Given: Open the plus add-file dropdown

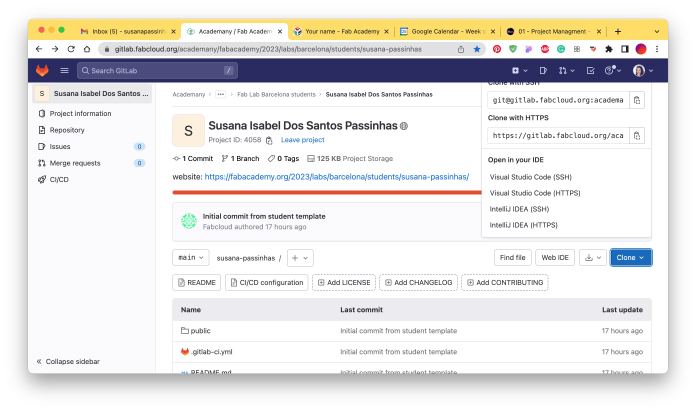Looking at the screenshot, I should pos(301,258).
